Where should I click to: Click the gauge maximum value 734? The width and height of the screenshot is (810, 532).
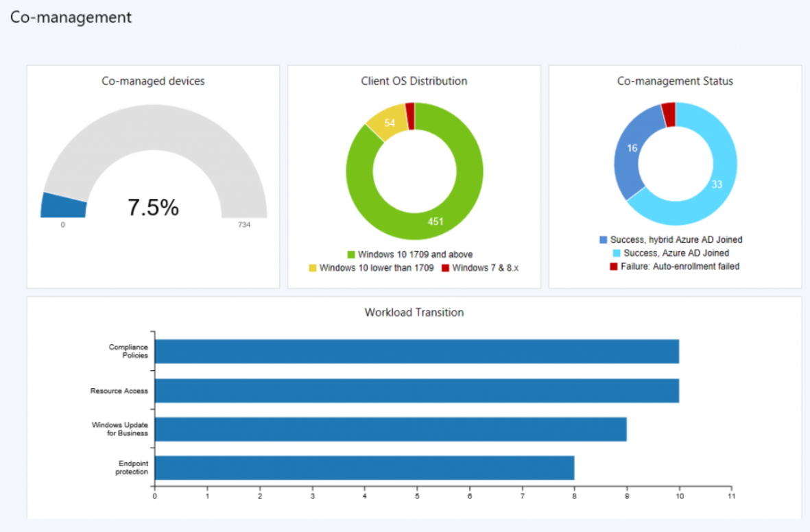pyautogui.click(x=244, y=225)
